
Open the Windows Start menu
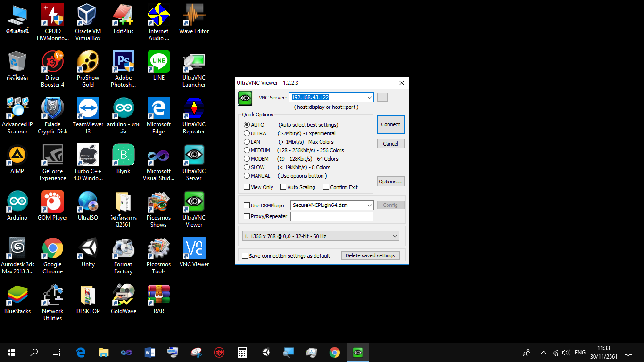pyautogui.click(x=10, y=352)
